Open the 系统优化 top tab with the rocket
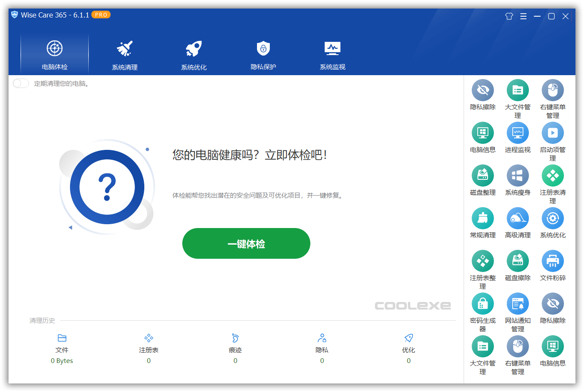 point(194,54)
